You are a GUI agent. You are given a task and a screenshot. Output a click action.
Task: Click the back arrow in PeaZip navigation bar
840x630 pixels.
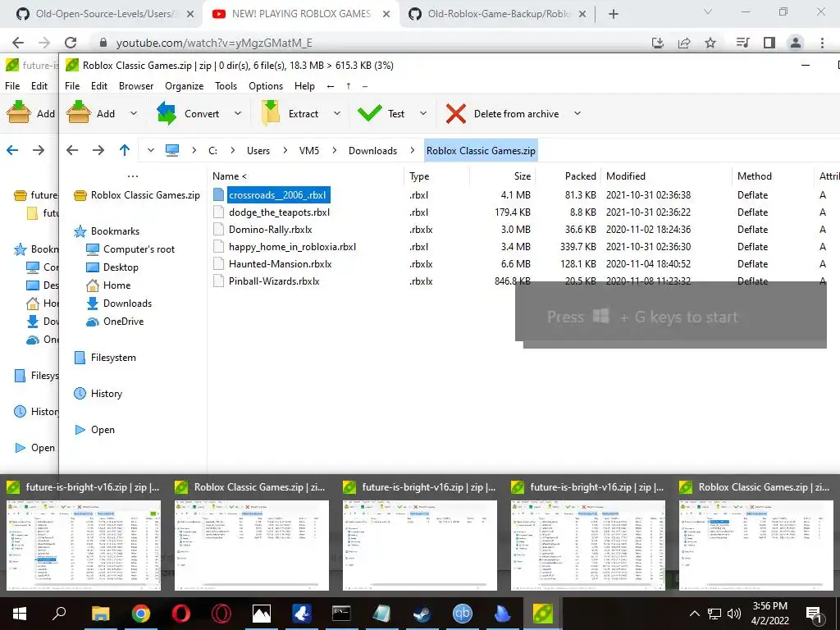(x=72, y=151)
